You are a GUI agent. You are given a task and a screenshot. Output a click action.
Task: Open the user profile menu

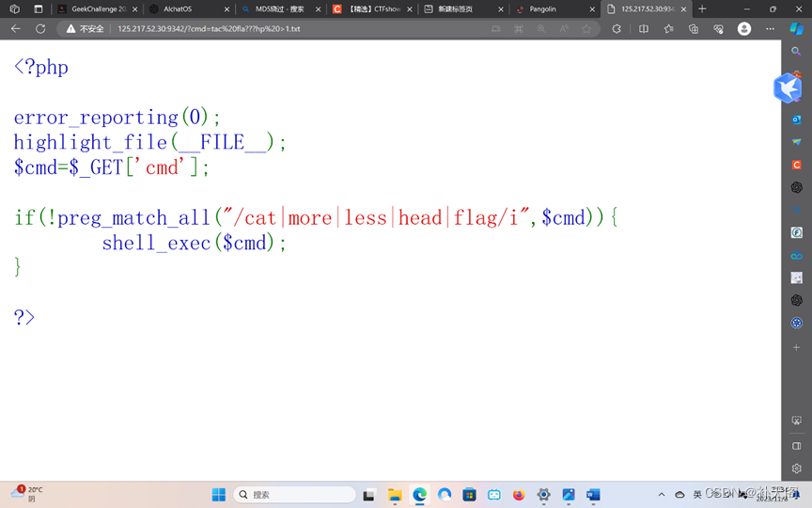[x=744, y=29]
